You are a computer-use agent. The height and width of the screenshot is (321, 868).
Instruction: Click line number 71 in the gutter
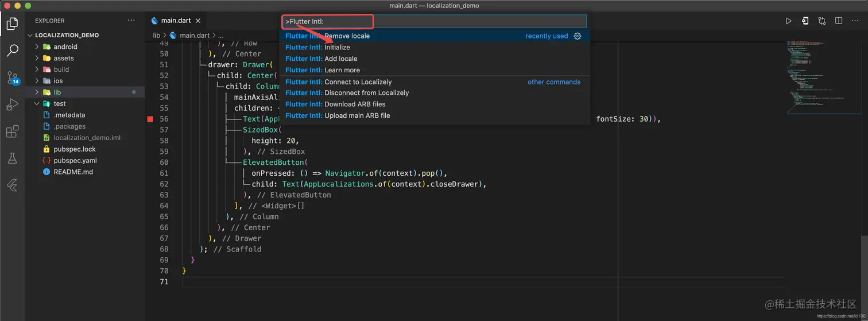pos(164,281)
